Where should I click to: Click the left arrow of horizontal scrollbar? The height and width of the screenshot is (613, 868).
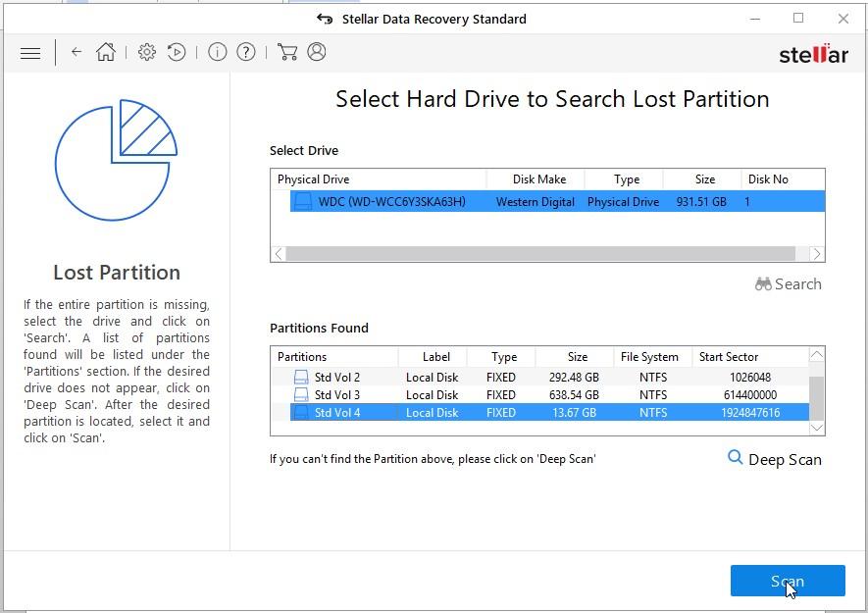279,254
